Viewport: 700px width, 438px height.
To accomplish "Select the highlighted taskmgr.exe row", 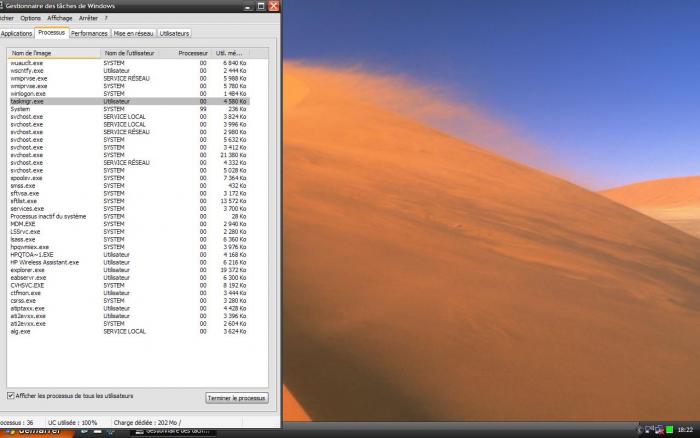I will 129,101.
